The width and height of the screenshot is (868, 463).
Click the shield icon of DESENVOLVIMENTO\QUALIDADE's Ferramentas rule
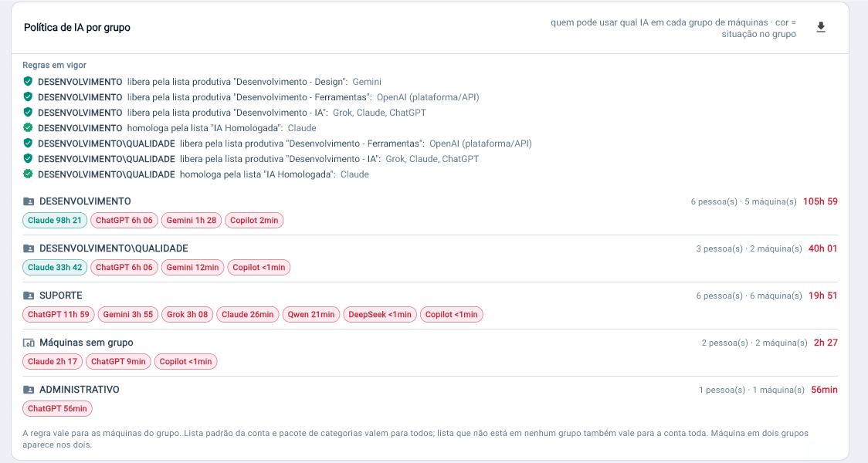(x=28, y=144)
